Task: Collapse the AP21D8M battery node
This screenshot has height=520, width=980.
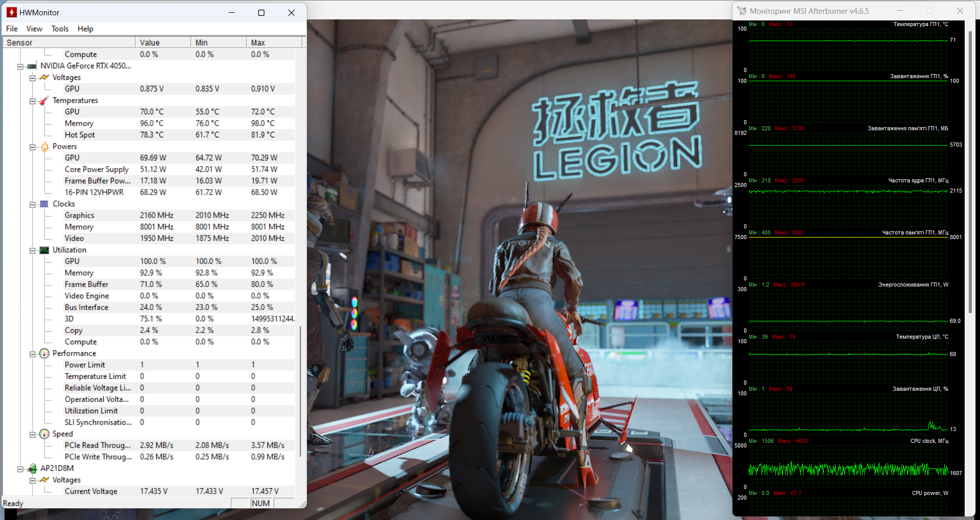Action: 20,469
